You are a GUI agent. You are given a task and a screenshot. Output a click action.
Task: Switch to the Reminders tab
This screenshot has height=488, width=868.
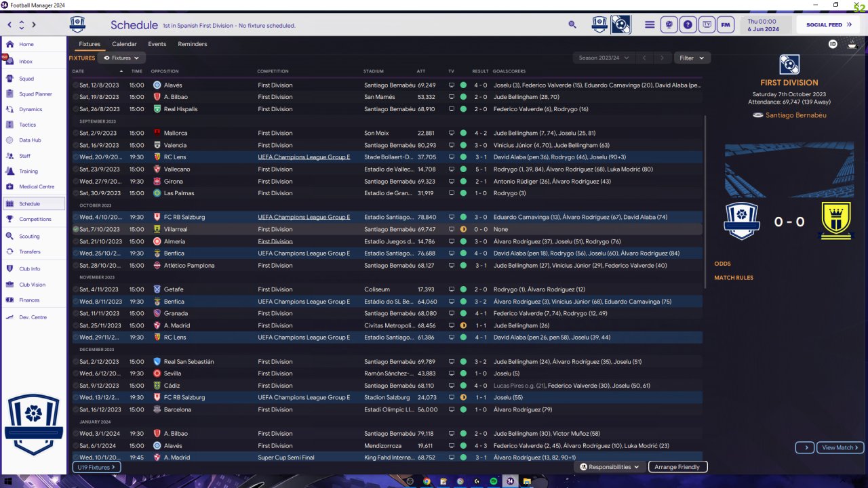pyautogui.click(x=193, y=44)
